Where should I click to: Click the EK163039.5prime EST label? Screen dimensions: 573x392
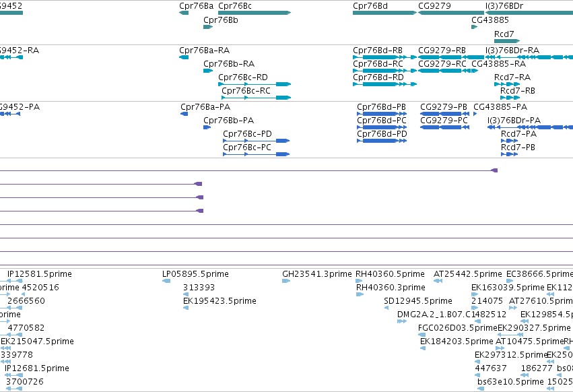pyautogui.click(x=508, y=288)
